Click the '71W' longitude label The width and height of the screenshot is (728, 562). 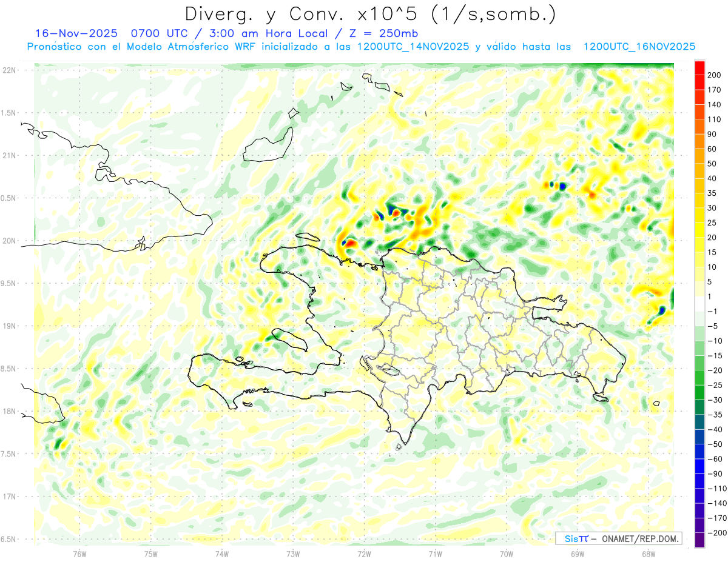tap(435, 554)
